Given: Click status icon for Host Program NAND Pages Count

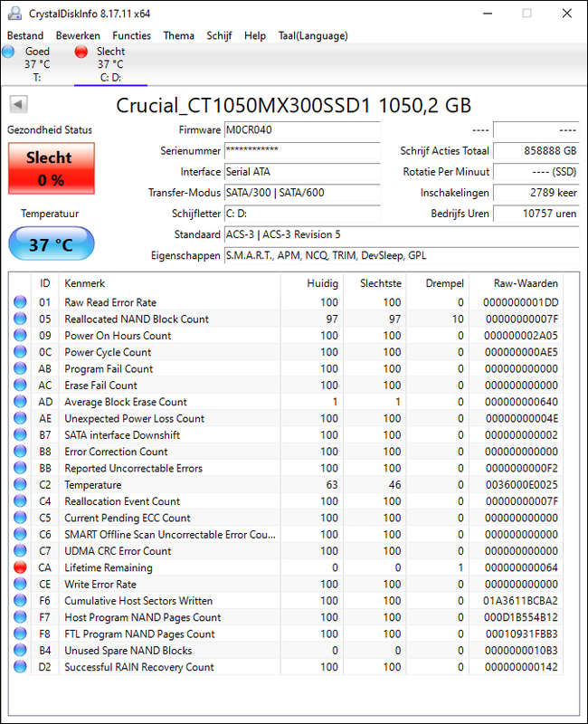Looking at the screenshot, I should [20, 617].
